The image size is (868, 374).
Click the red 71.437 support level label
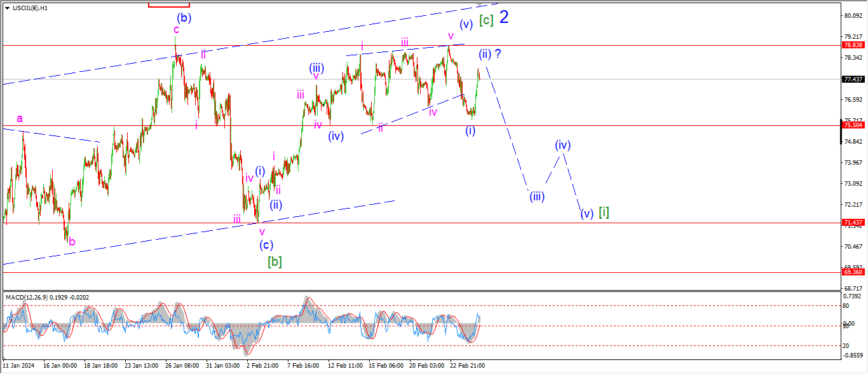[x=852, y=223]
